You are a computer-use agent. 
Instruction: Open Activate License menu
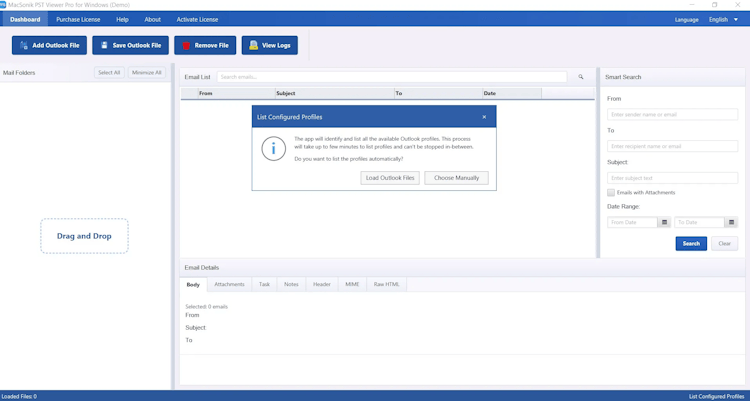tap(198, 20)
